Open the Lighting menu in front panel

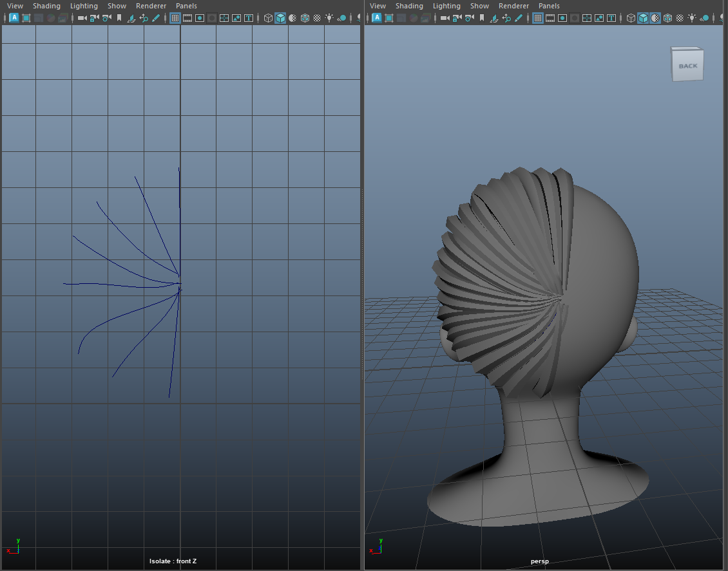pyautogui.click(x=84, y=6)
